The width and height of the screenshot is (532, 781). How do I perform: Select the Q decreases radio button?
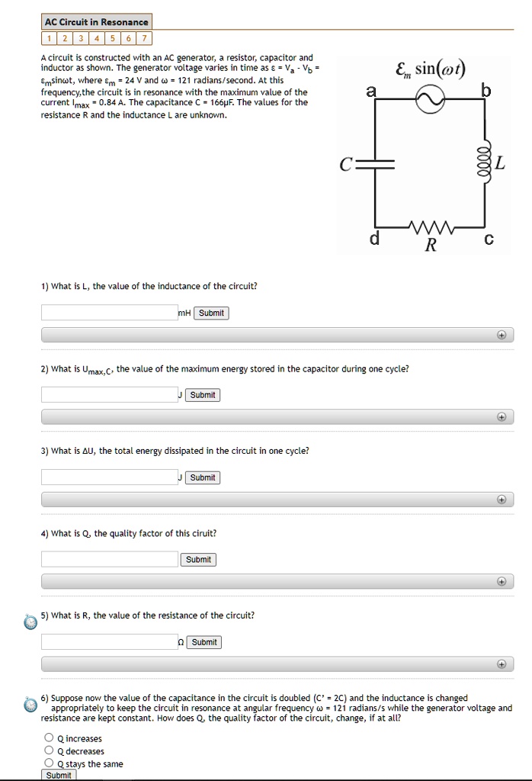(47, 750)
